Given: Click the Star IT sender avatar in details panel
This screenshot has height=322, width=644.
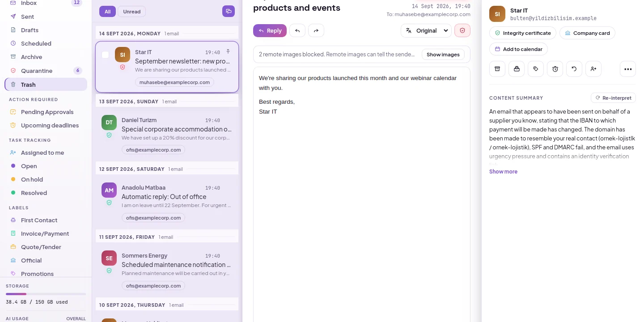Looking at the screenshot, I should [x=497, y=14].
